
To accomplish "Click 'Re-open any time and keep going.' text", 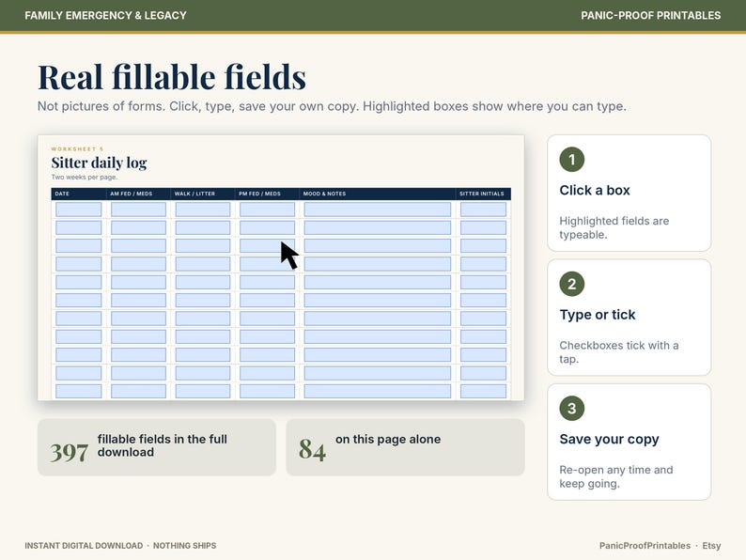I will pyautogui.click(x=615, y=476).
